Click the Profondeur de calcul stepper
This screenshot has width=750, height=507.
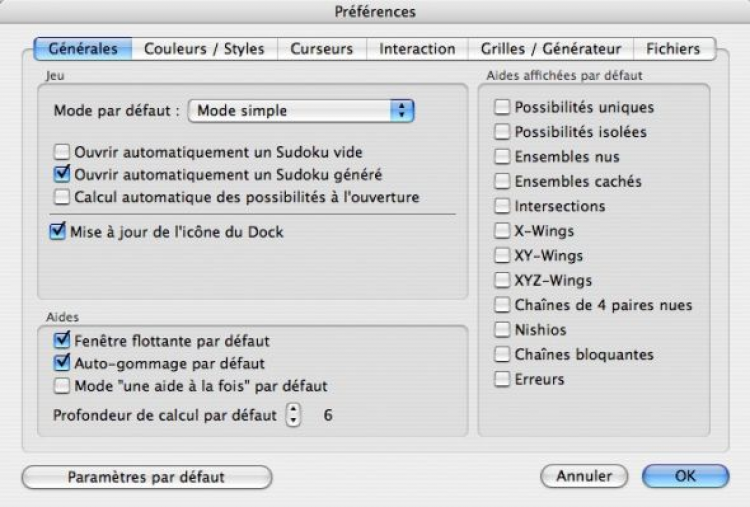(x=293, y=413)
